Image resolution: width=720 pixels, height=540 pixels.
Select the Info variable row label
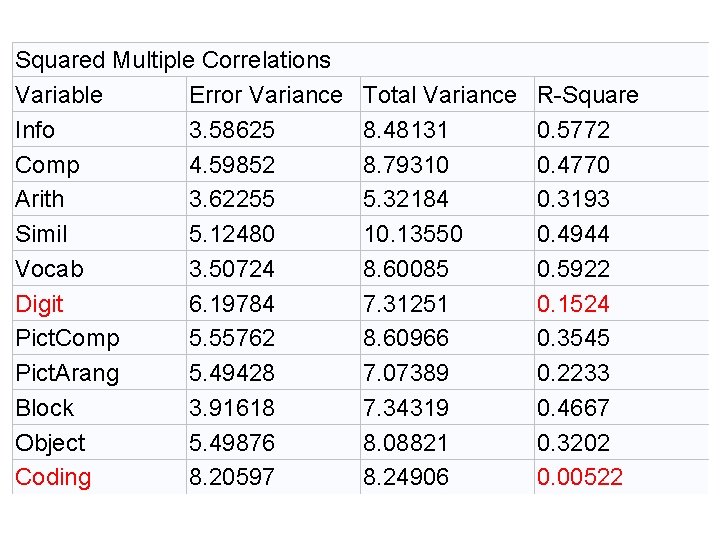pyautogui.click(x=35, y=130)
